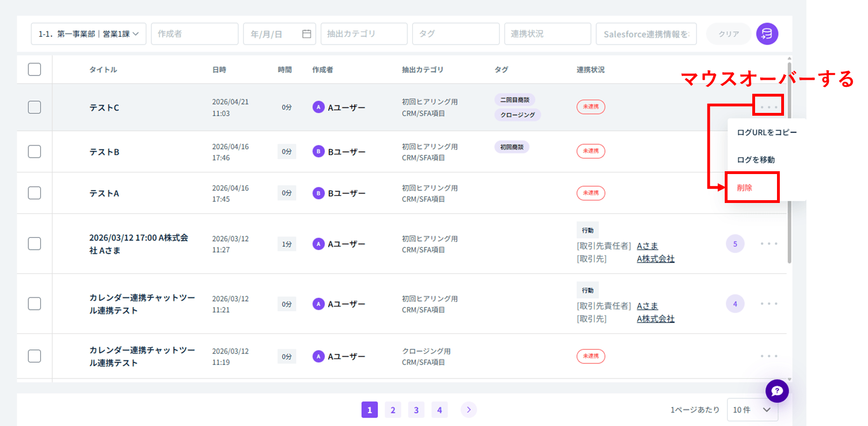The height and width of the screenshot is (426, 868).
Task: Click the purple database icon button
Action: (x=767, y=34)
